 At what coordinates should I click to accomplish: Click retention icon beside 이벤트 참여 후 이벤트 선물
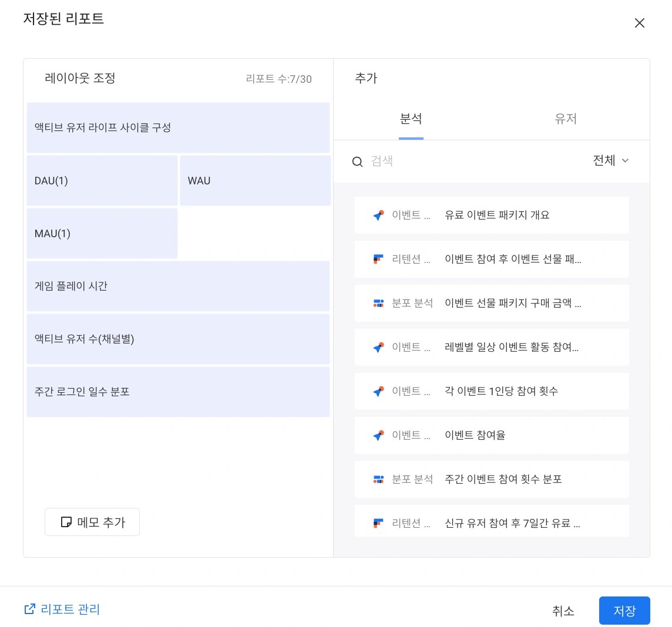(x=378, y=259)
